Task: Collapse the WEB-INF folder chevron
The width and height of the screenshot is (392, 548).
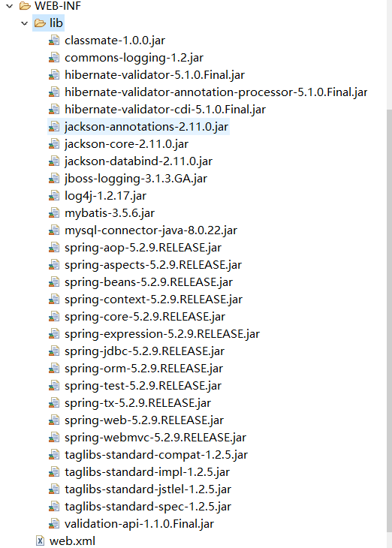Action: (x=10, y=6)
